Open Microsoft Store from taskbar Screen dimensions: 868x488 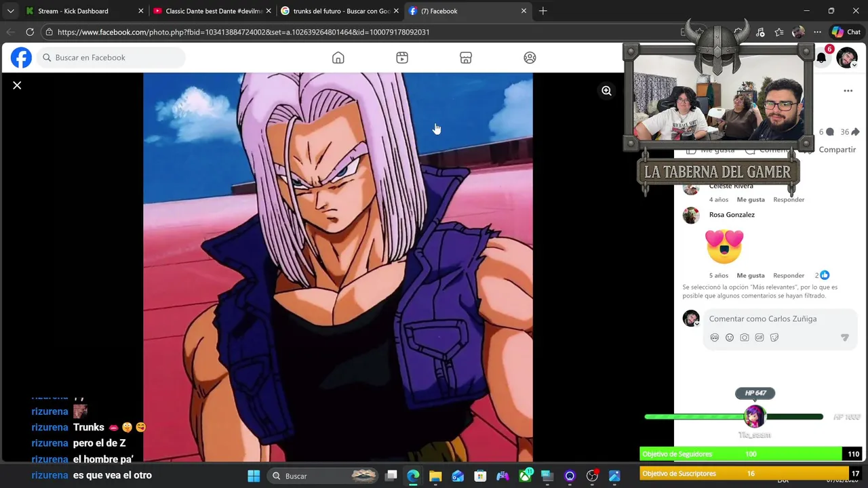[x=480, y=476]
